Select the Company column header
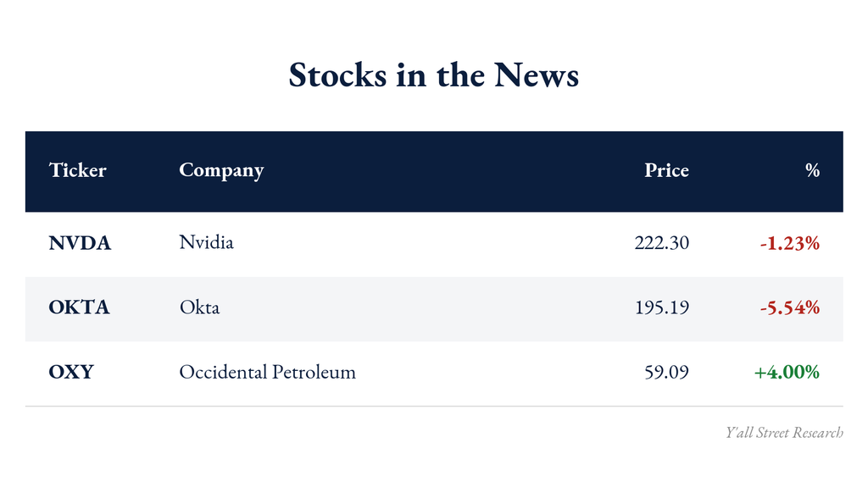868x487 pixels. click(221, 170)
